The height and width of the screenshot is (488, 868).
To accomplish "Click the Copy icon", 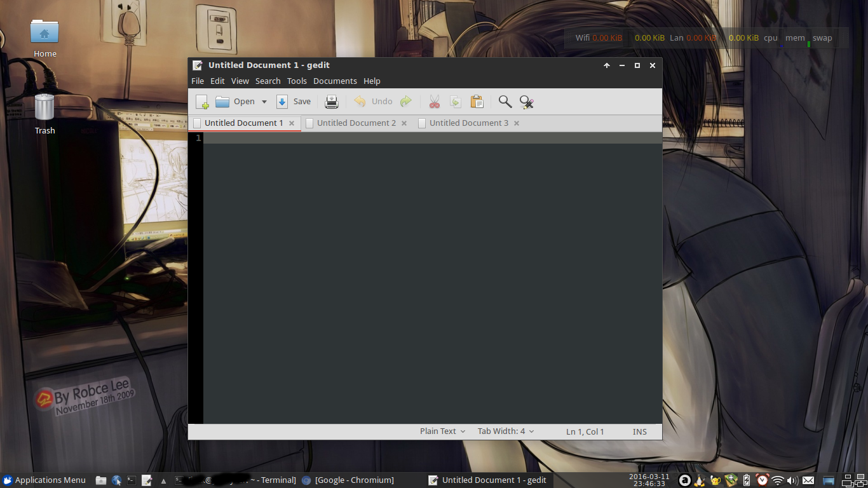I will click(x=455, y=101).
